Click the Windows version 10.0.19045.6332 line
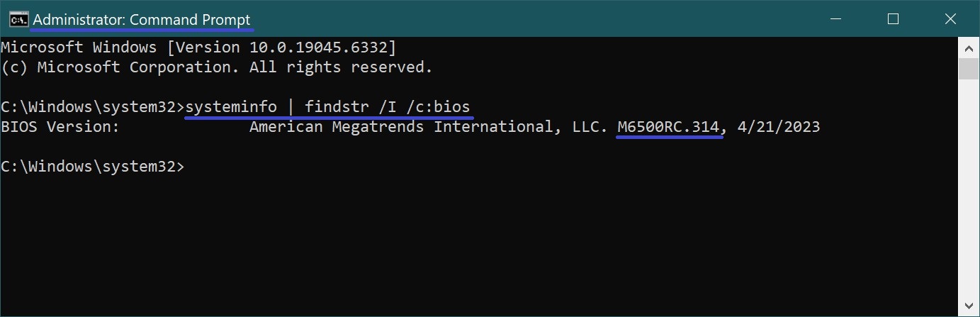Screen dimensions: 980x317 tap(198, 48)
